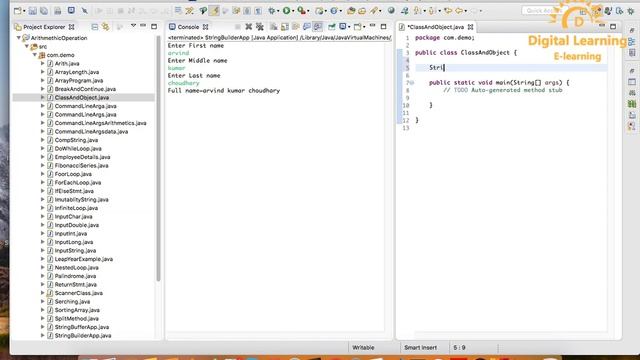Select the Project Explorer tab

44,27
